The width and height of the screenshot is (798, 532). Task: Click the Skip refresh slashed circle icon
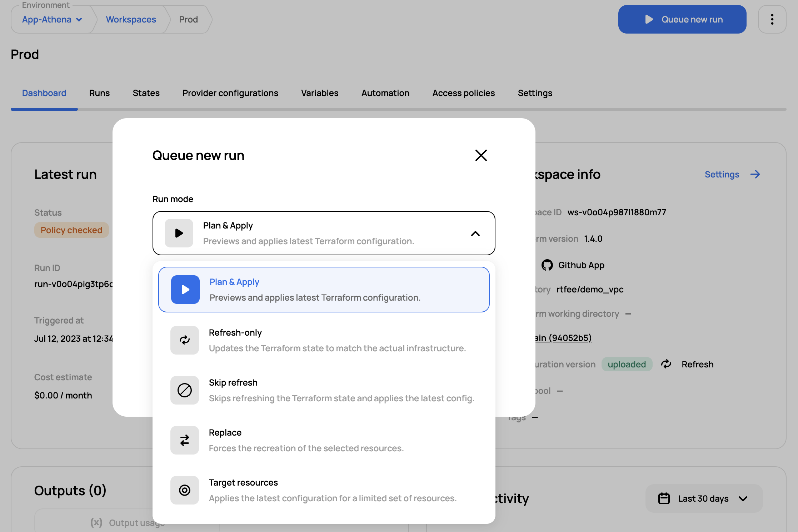[x=184, y=390]
